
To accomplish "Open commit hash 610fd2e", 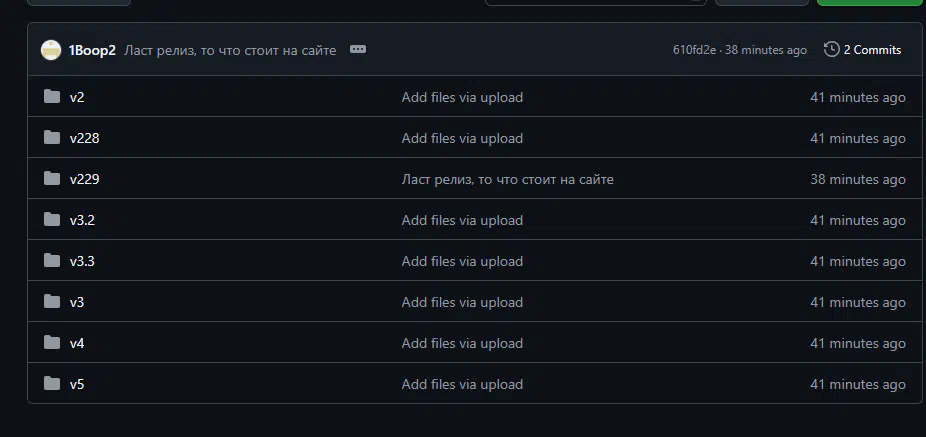I will (x=695, y=50).
